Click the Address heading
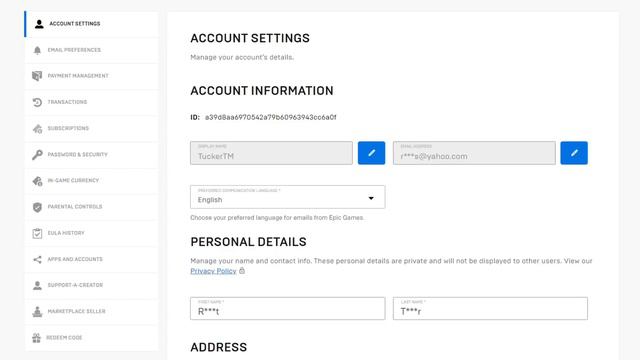Image resolution: width=640 pixels, height=360 pixels. 218,347
